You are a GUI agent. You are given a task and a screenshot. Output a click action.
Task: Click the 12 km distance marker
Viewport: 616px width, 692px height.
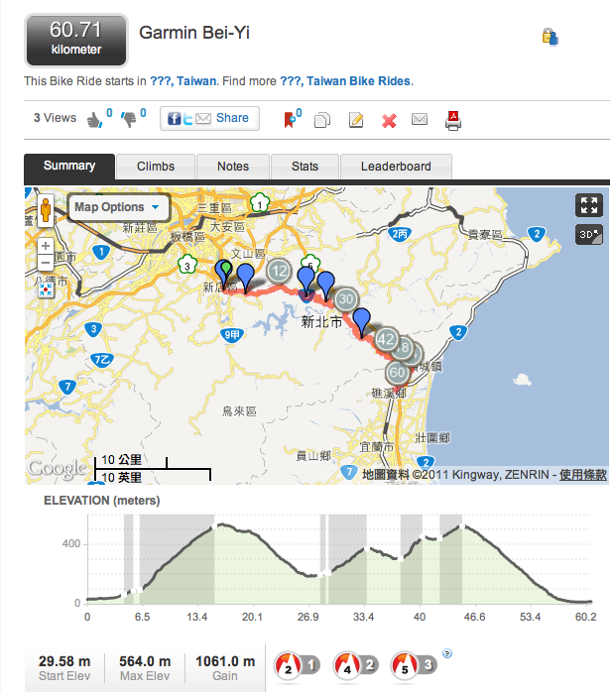[x=279, y=271]
